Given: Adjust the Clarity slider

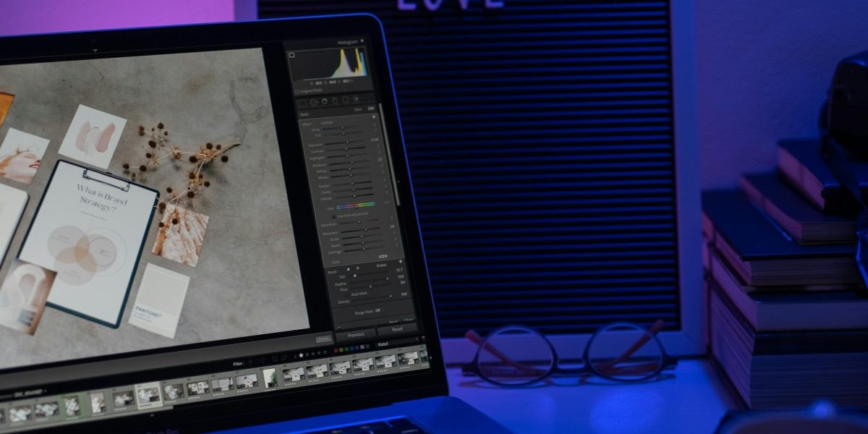Looking at the screenshot, I should (354, 190).
